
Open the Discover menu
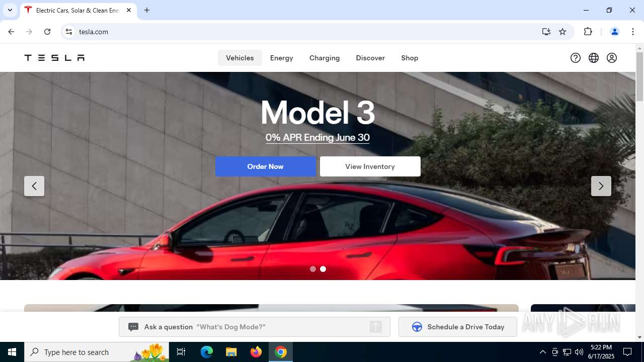(370, 58)
